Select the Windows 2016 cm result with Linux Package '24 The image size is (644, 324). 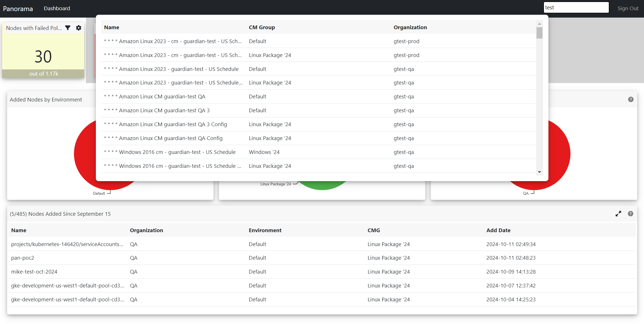click(x=318, y=166)
